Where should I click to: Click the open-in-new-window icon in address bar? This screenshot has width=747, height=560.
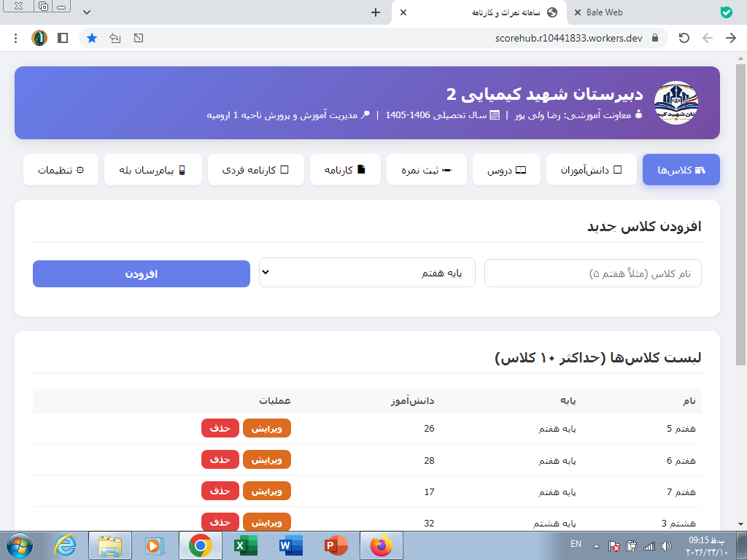click(139, 38)
